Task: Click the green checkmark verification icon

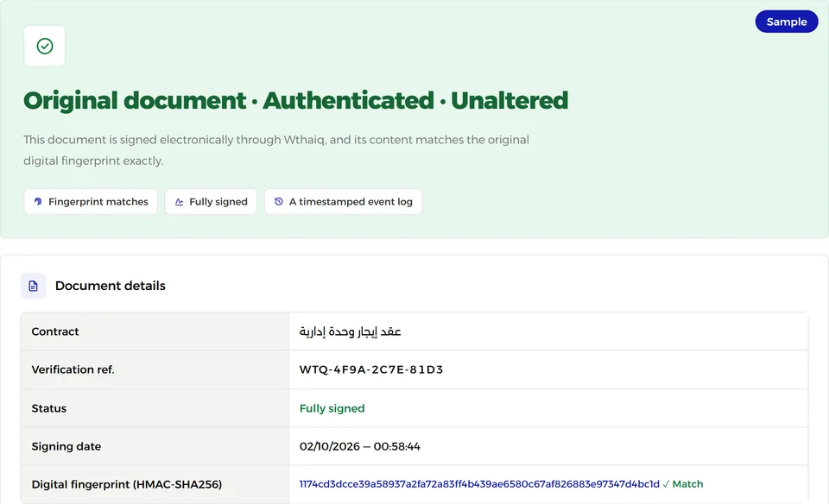Action: pyautogui.click(x=44, y=46)
